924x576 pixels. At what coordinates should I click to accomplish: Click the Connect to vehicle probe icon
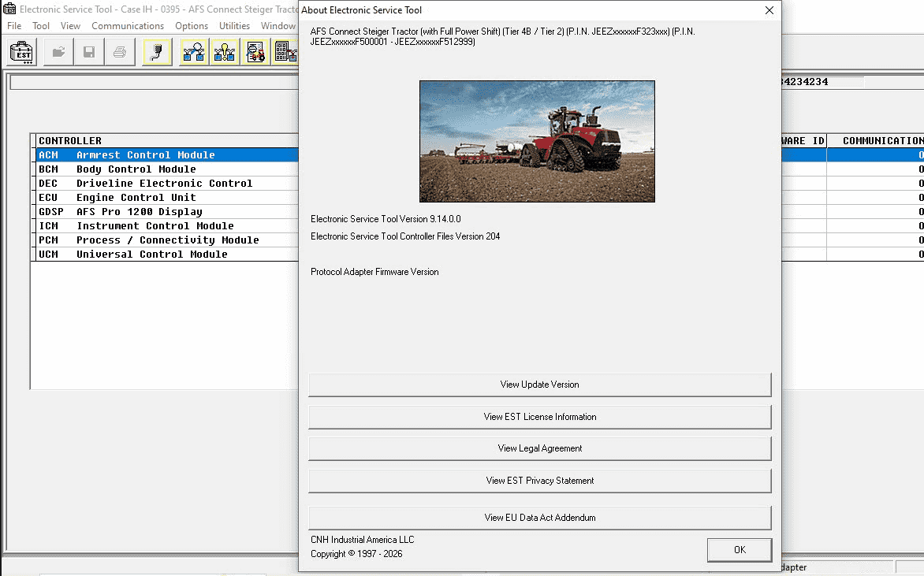tap(157, 52)
